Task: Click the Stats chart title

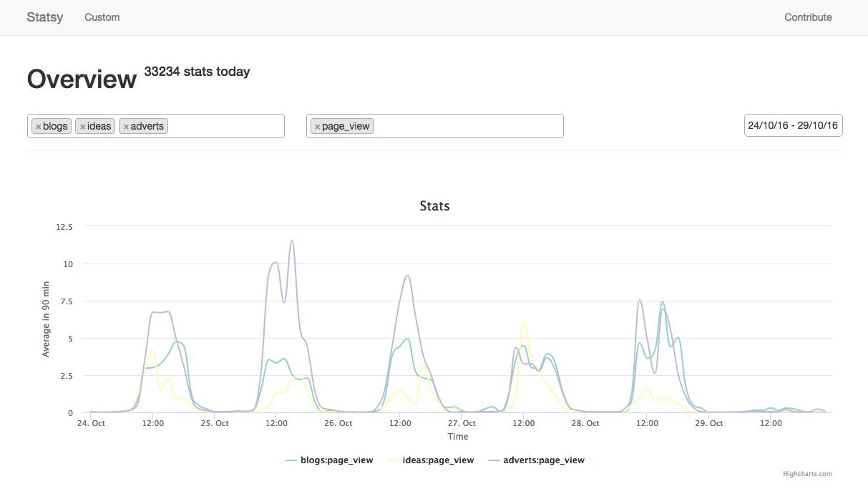Action: (434, 206)
